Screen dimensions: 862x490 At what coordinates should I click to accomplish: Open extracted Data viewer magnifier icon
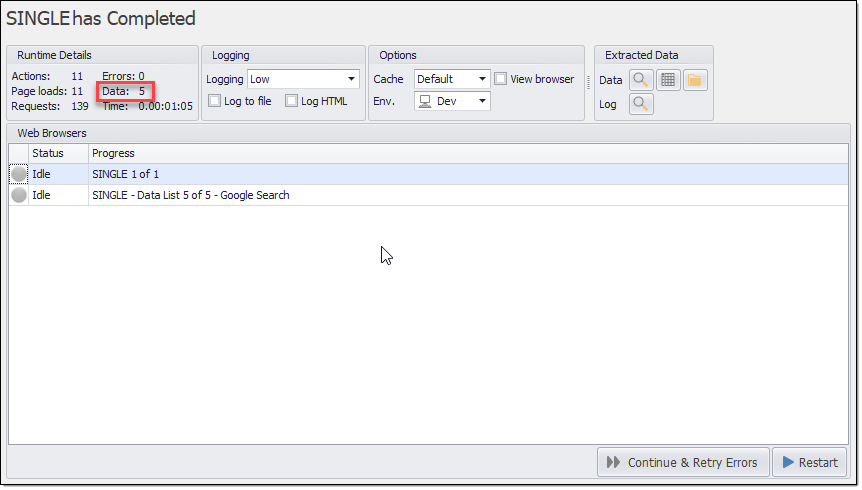point(641,80)
